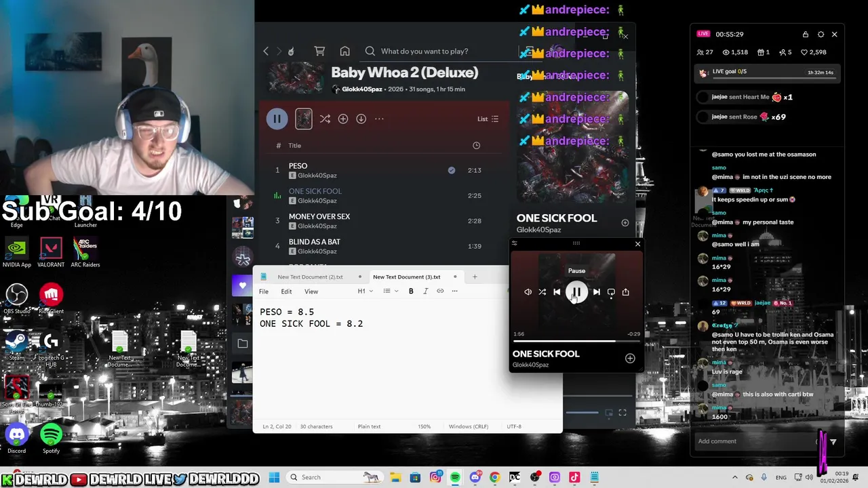868x488 pixels.
Task: Click the 150% zoom status in Notepad
Action: 424,426
